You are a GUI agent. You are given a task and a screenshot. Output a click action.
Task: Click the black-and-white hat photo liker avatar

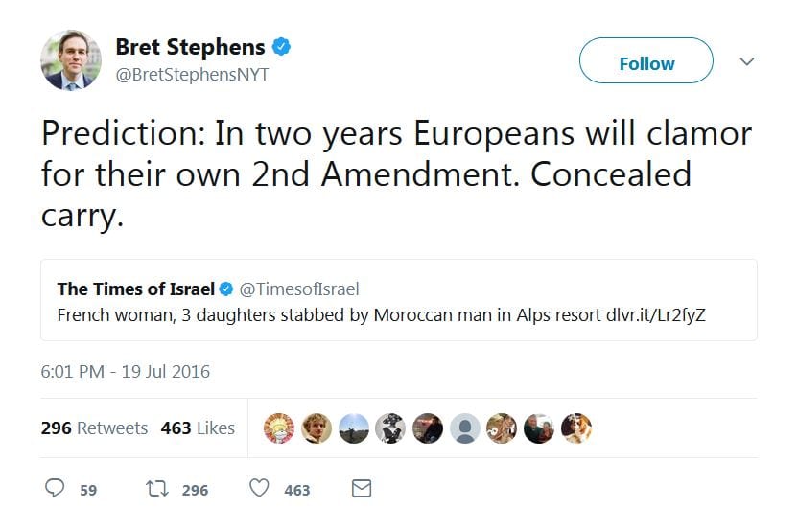[390, 428]
